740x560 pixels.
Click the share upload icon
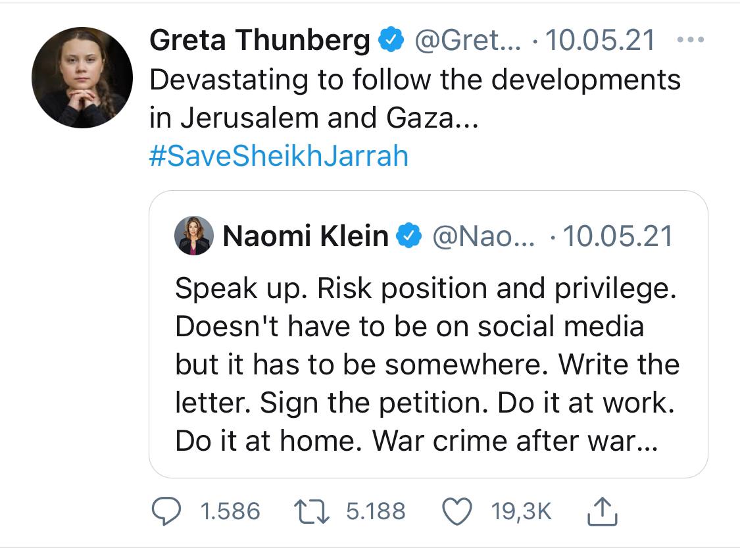[602, 511]
